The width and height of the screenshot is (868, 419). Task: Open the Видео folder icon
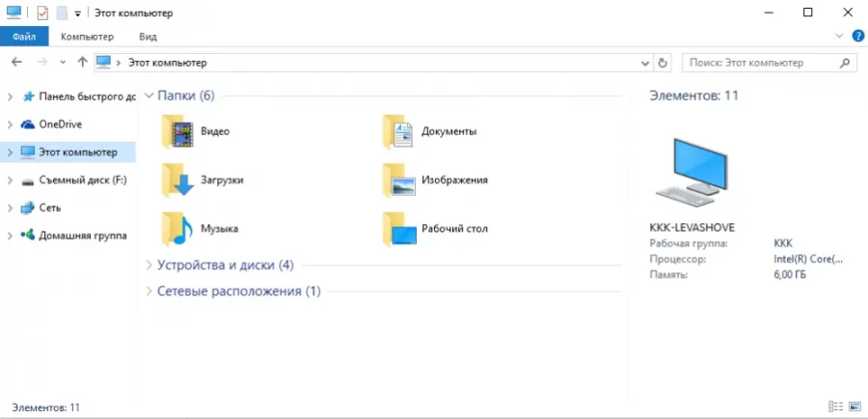[x=177, y=131]
